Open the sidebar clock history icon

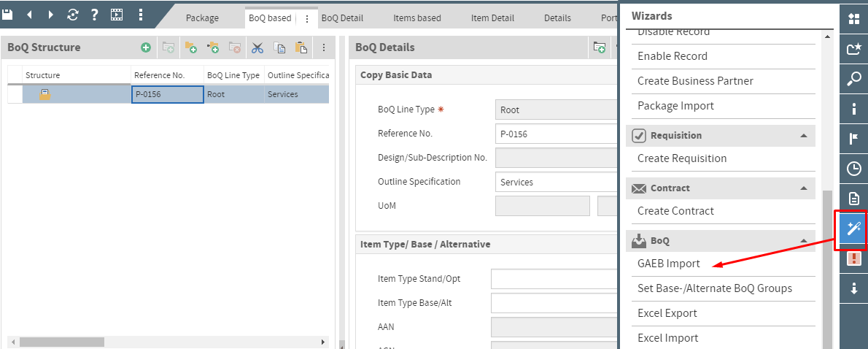853,169
